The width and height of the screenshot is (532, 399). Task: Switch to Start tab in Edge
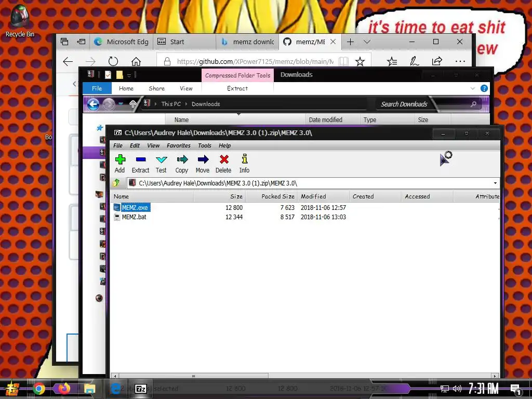(184, 42)
